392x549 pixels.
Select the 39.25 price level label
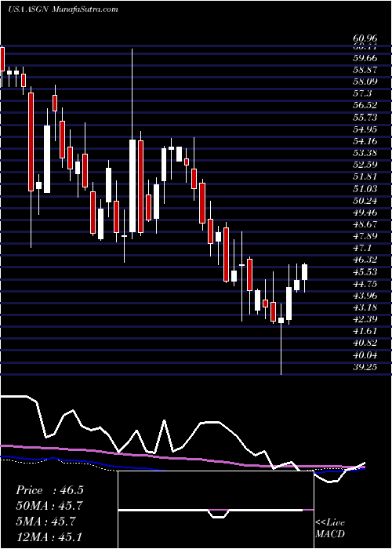(365, 367)
